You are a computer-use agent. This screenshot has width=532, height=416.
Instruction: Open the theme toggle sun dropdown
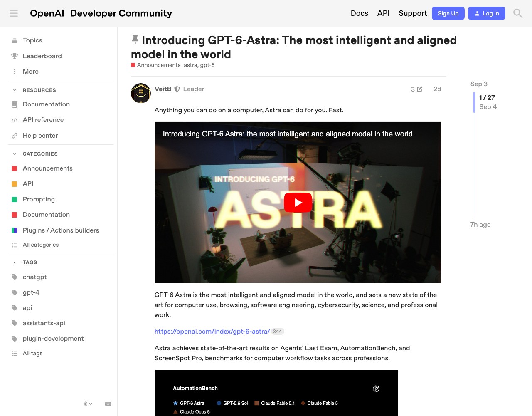(87, 404)
